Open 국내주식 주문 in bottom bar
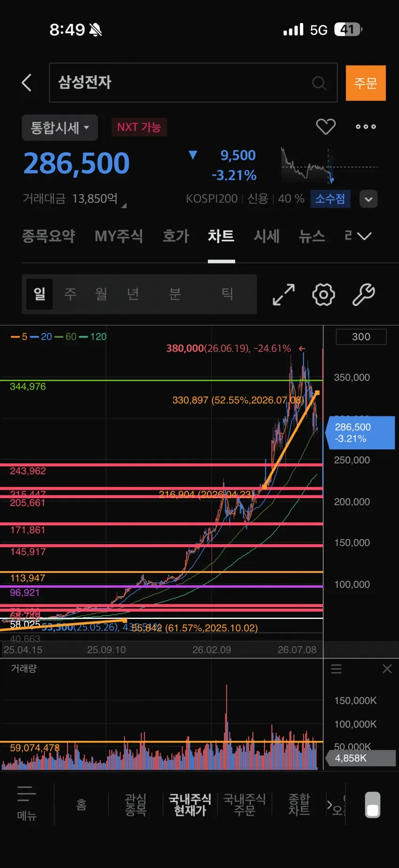399x868 pixels. pos(245,805)
